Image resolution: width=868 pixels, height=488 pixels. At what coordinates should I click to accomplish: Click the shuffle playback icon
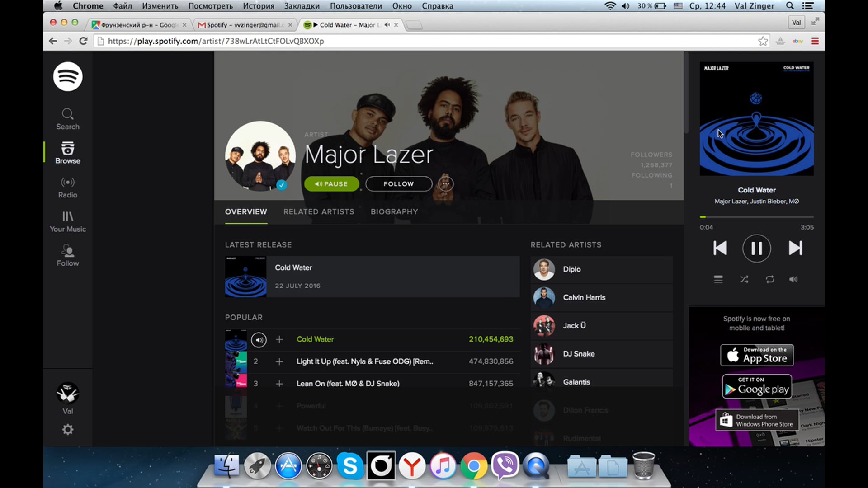(x=744, y=279)
